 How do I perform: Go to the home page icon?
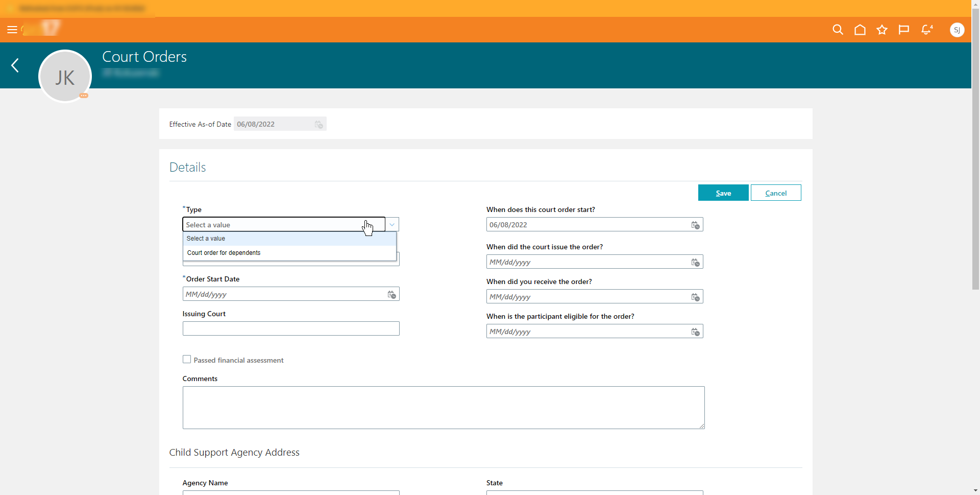click(860, 30)
